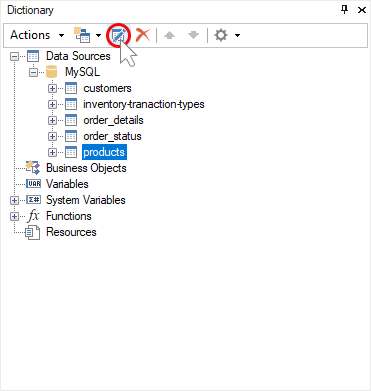Click the New Item icon in toolbar
The image size is (371, 391).
(x=82, y=35)
